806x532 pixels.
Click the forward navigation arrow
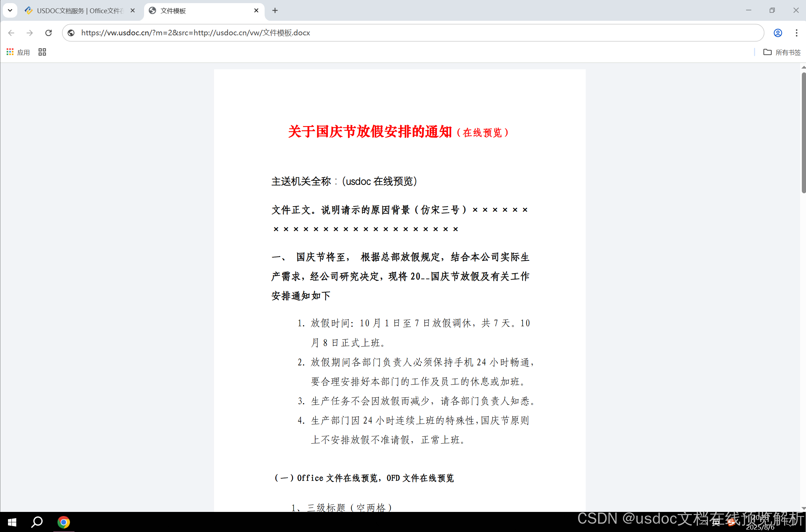coord(30,33)
